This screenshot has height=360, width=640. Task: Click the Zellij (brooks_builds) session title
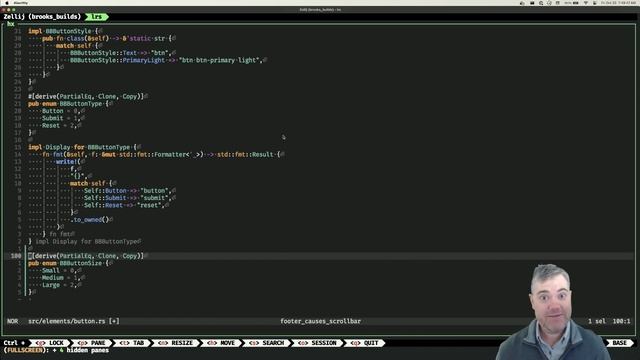42,17
